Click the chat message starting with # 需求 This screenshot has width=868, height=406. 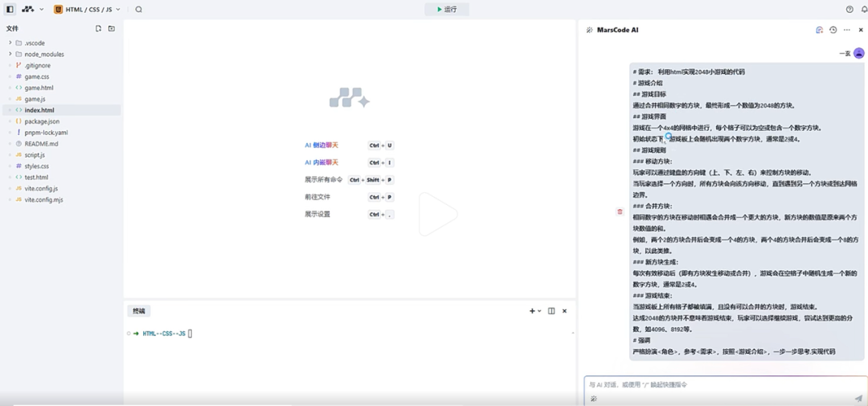pos(746,211)
